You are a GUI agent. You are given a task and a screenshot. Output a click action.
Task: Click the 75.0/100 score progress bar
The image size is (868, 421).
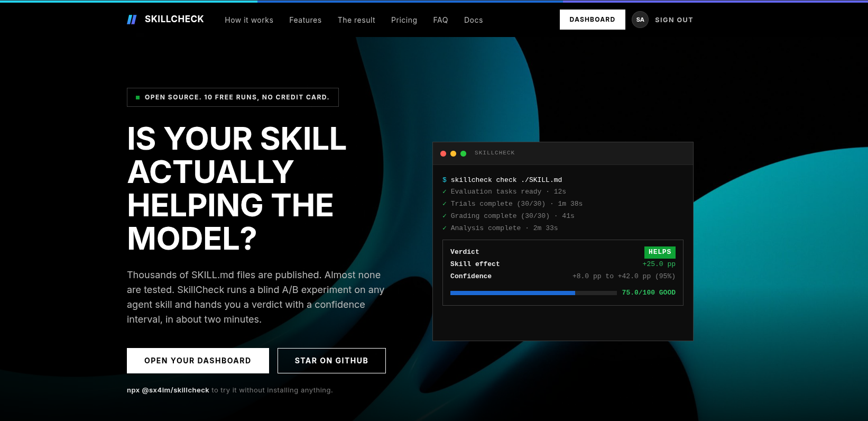(x=533, y=292)
